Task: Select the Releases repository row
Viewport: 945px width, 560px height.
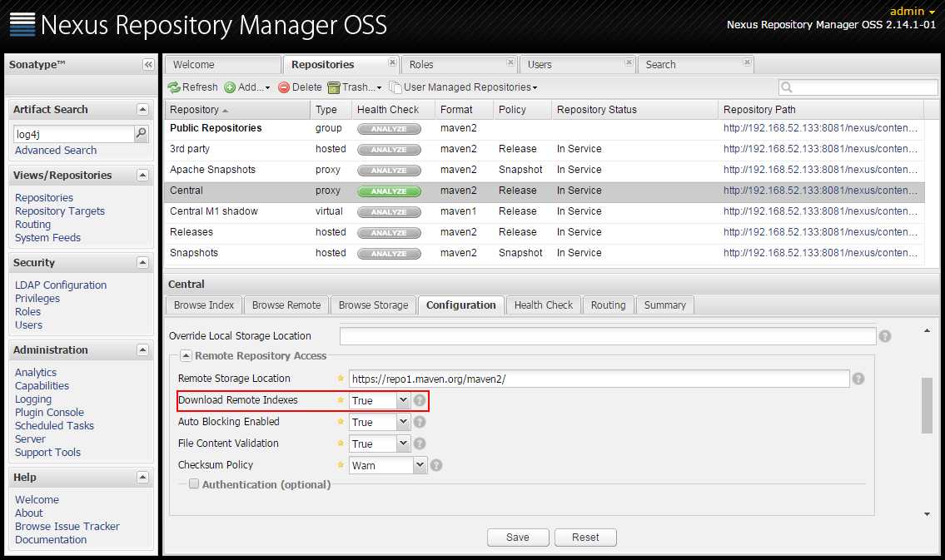Action: coord(545,232)
